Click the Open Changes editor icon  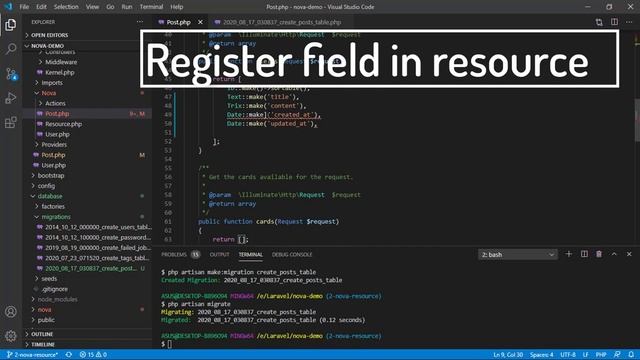tap(599, 22)
